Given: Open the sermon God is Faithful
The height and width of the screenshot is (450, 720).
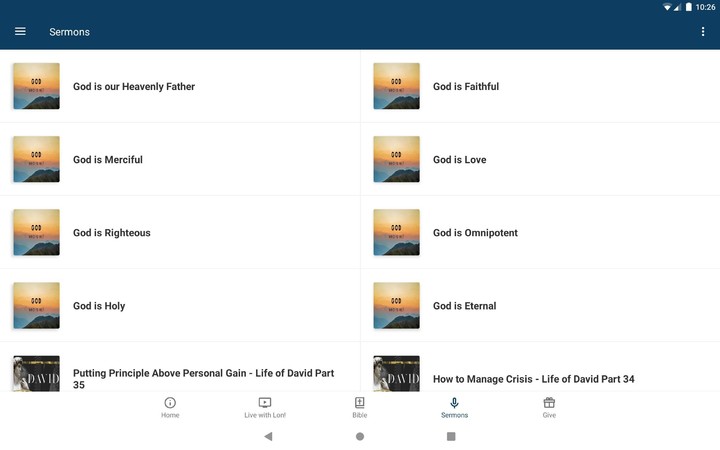Looking at the screenshot, I should pyautogui.click(x=466, y=87).
